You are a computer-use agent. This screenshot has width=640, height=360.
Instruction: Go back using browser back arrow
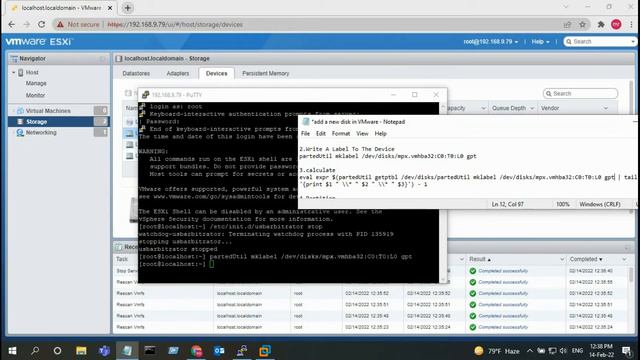(11, 24)
